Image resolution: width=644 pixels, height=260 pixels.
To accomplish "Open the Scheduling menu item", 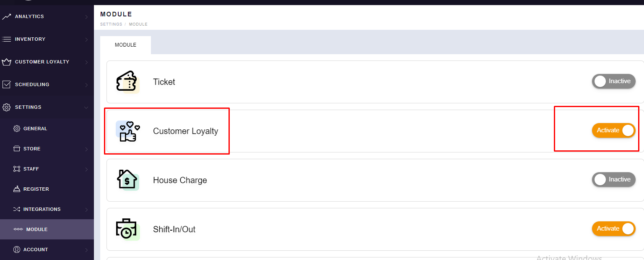I will coord(32,84).
